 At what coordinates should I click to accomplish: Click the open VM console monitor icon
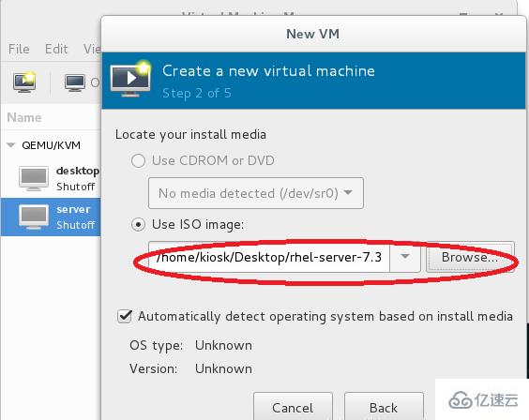point(75,82)
